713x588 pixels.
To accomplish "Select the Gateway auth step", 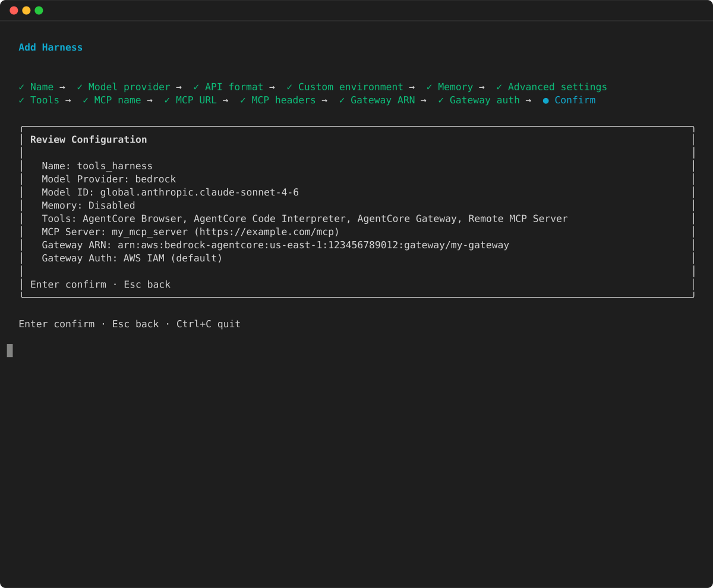I will pos(479,100).
